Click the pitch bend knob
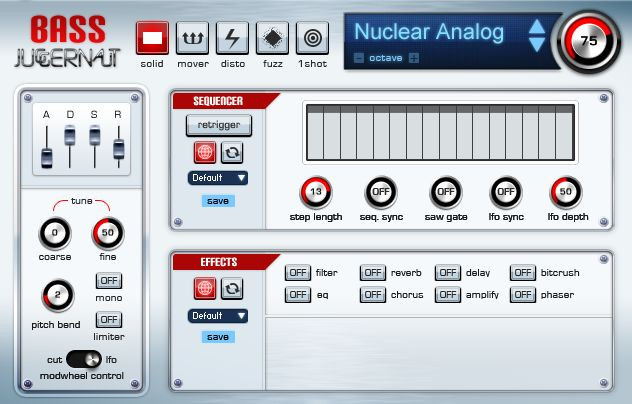Screen dimensions: 632x404 pos(58,296)
